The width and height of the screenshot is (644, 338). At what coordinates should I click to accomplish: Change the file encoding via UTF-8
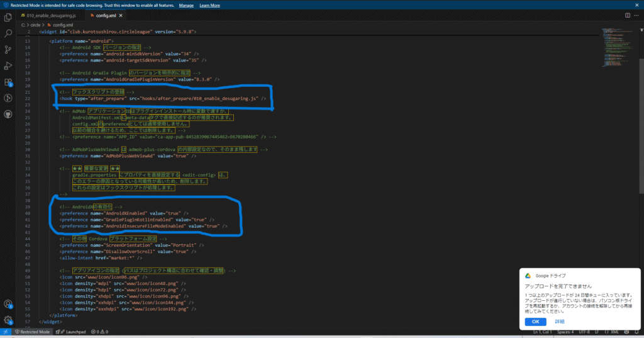click(x=584, y=332)
